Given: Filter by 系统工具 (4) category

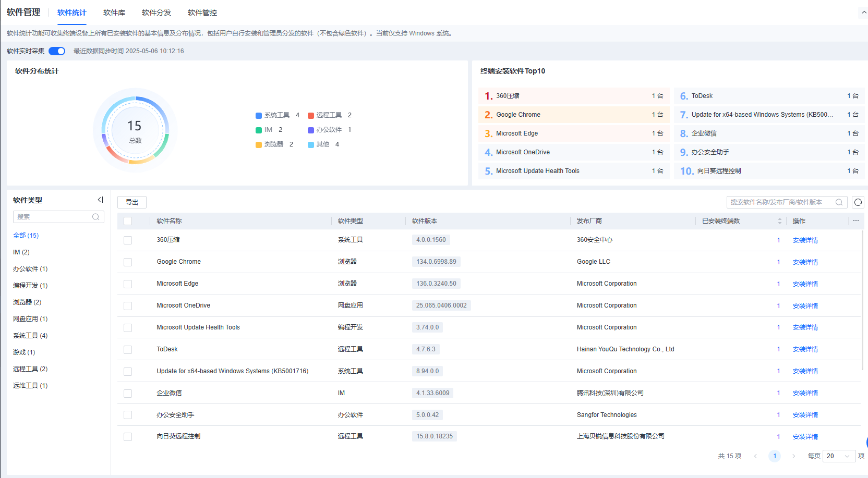Looking at the screenshot, I should tap(30, 336).
